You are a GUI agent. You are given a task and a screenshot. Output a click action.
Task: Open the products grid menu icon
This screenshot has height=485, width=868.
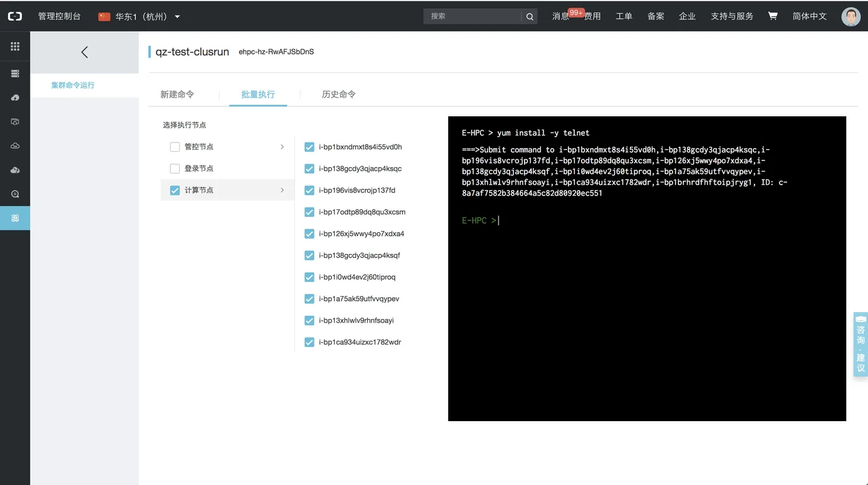[x=15, y=46]
